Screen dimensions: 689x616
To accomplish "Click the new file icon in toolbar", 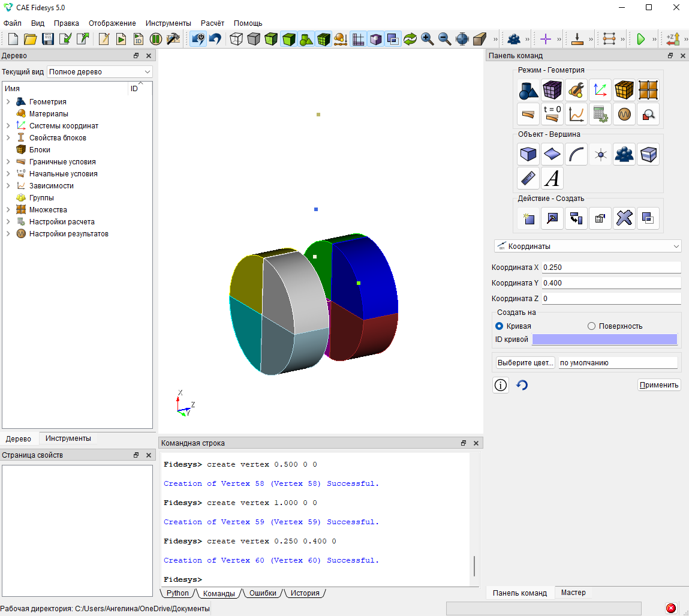I will [13, 39].
